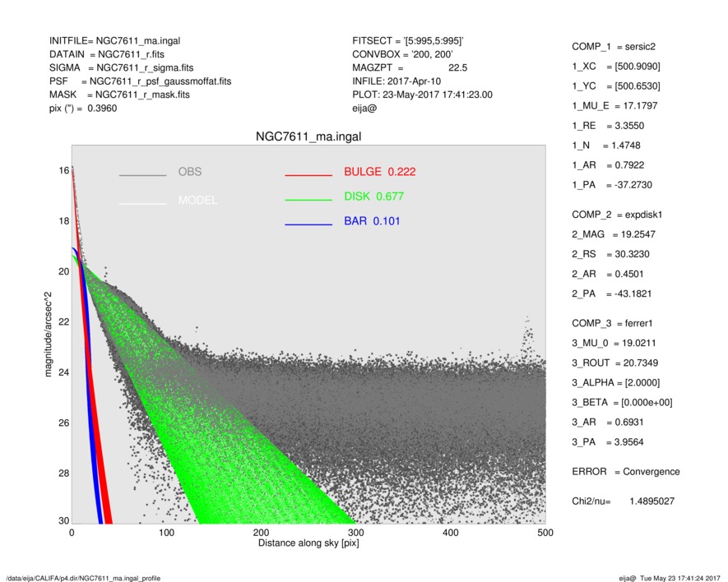Click the 1_PA = -37.2730 parameter
This screenshot has width=728, height=582.
tap(612, 185)
